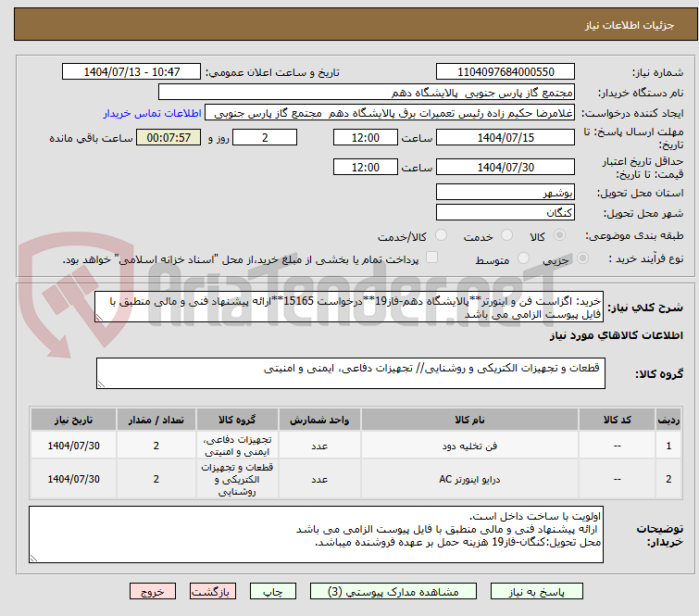This screenshot has width=699, height=616.
Task: Open مشاهده مدارک پیوستی (3) button
Action: pyautogui.click(x=393, y=592)
